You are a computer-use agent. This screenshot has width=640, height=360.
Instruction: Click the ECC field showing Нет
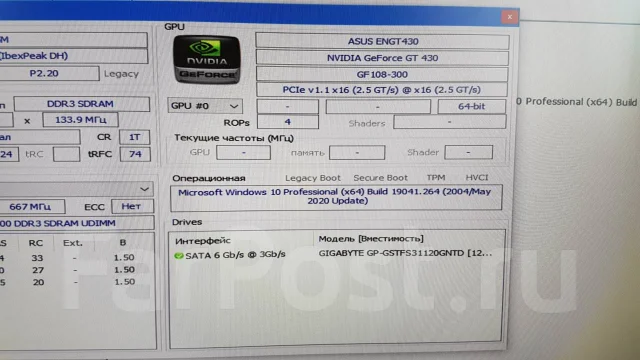point(131,206)
